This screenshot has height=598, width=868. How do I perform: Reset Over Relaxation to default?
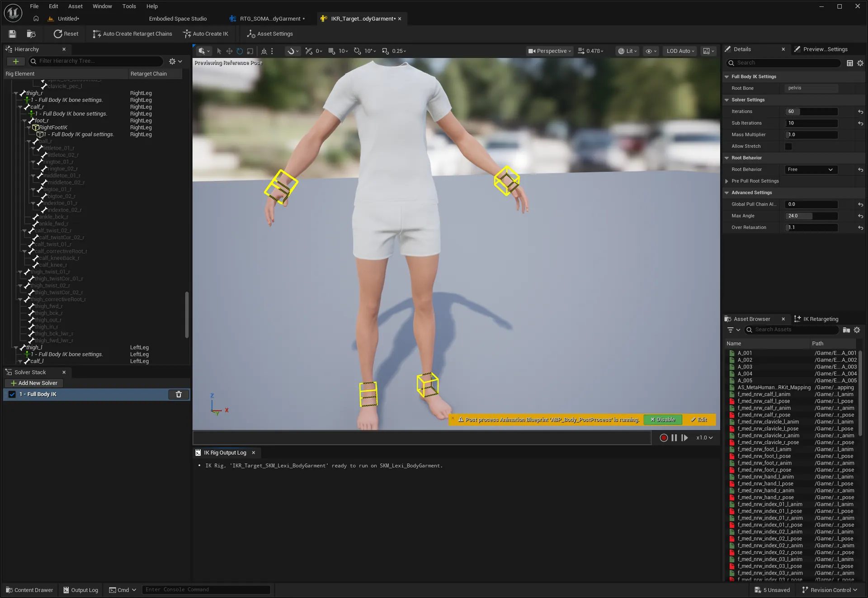coord(861,228)
